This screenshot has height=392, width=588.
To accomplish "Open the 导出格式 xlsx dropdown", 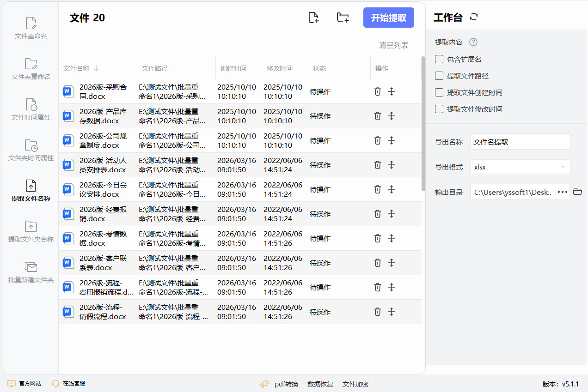I will pos(520,167).
